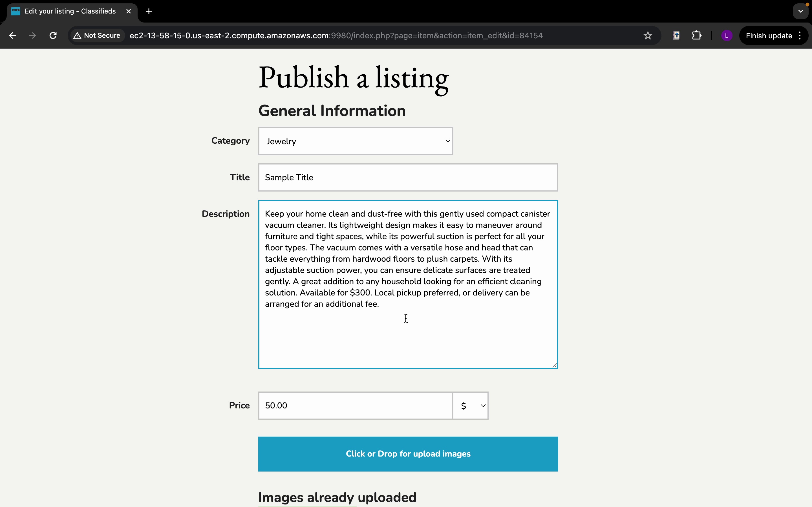Click into the Price field showing 50.00
Screen dimensions: 812x507
click(x=355, y=406)
